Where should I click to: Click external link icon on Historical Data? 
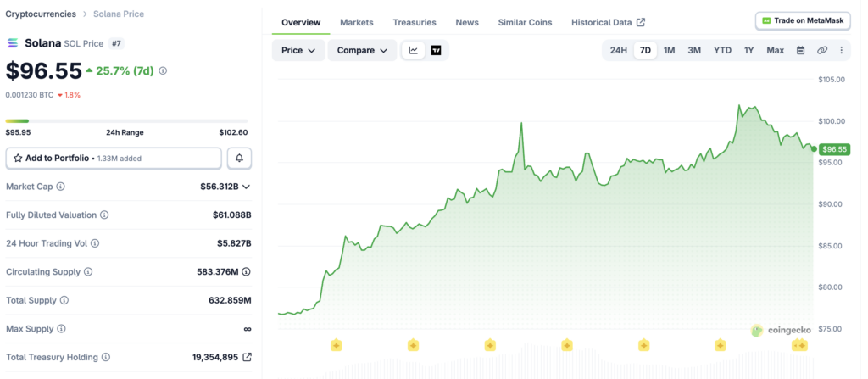[641, 22]
